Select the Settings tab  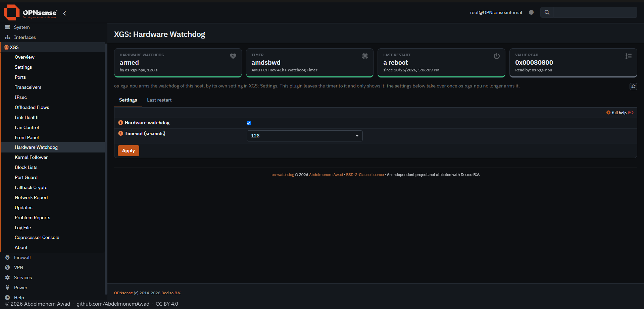(128, 100)
